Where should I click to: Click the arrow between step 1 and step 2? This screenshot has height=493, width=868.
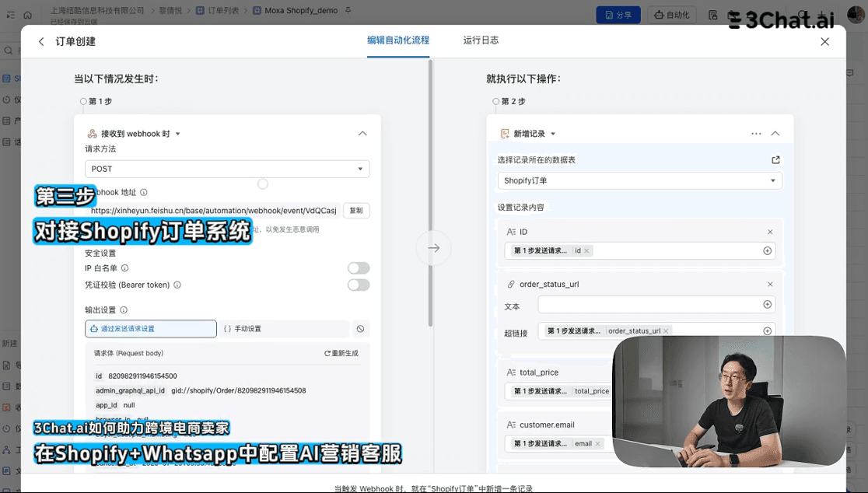(x=433, y=248)
